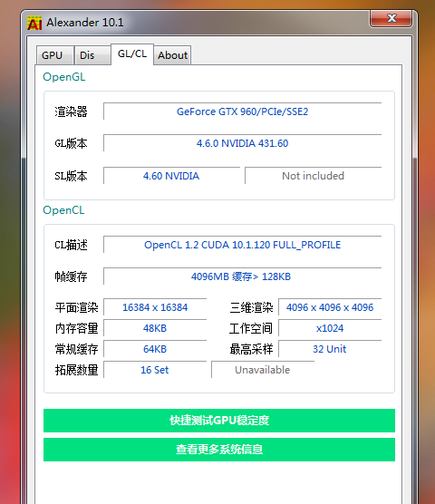
Task: Click the 三维渲染 label
Action: coord(251,307)
